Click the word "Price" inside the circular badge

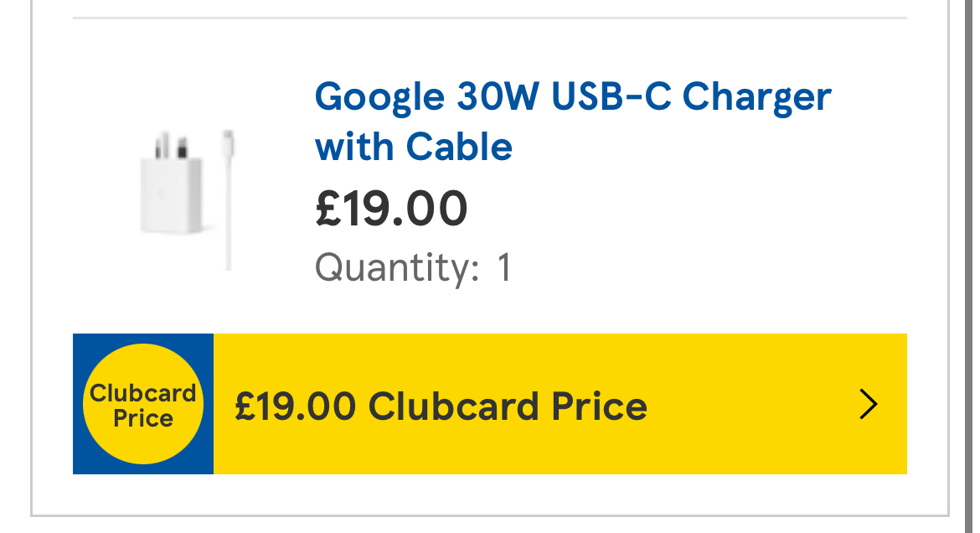143,418
